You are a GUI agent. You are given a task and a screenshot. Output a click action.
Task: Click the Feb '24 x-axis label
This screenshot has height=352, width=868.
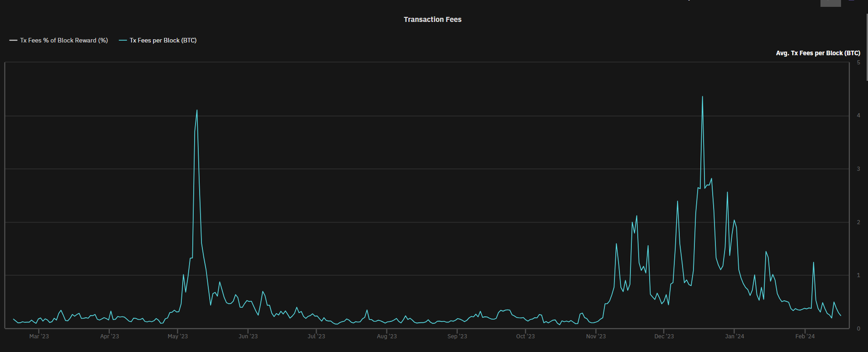click(805, 336)
